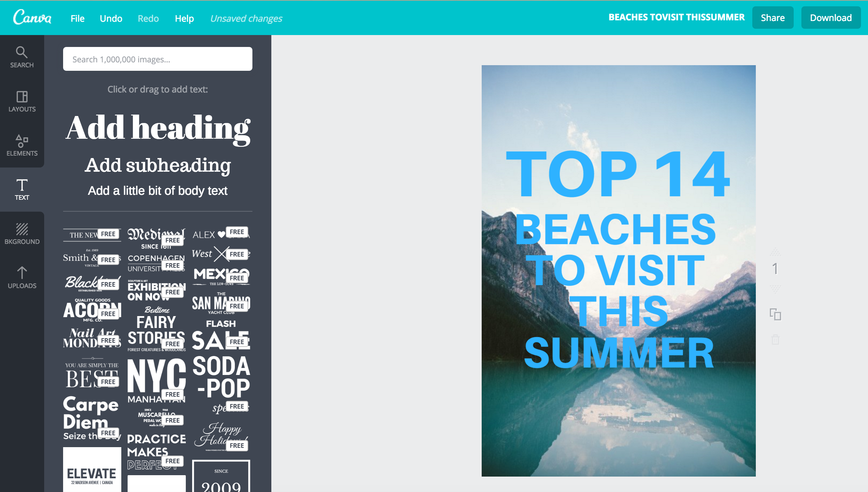Select the Text sidebar tab
This screenshot has height=492, width=868.
pos(22,190)
